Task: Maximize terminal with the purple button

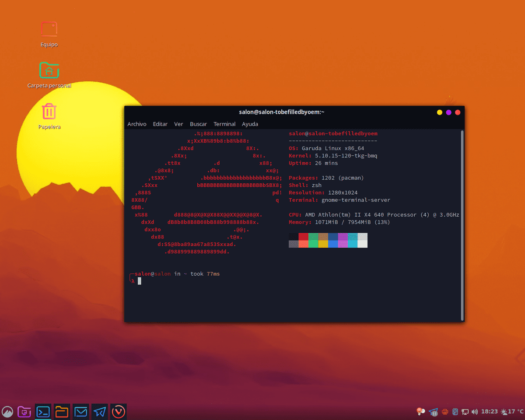Action: pos(448,112)
